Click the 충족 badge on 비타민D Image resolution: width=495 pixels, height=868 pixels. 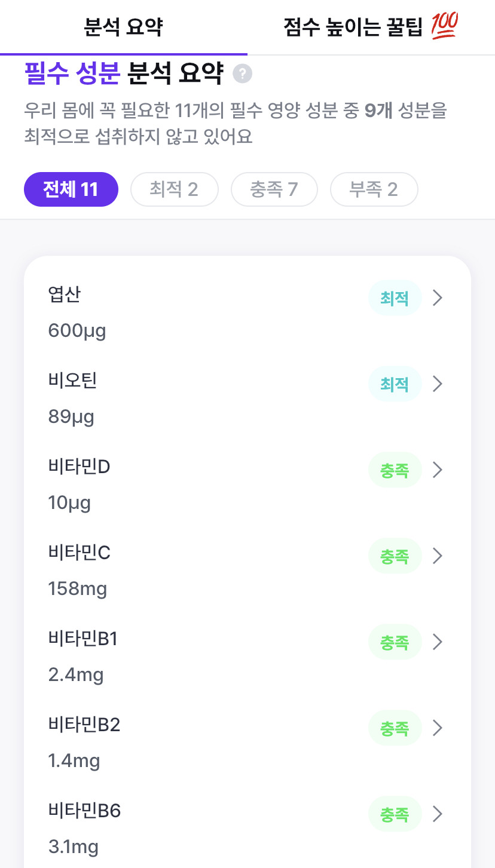coord(395,470)
